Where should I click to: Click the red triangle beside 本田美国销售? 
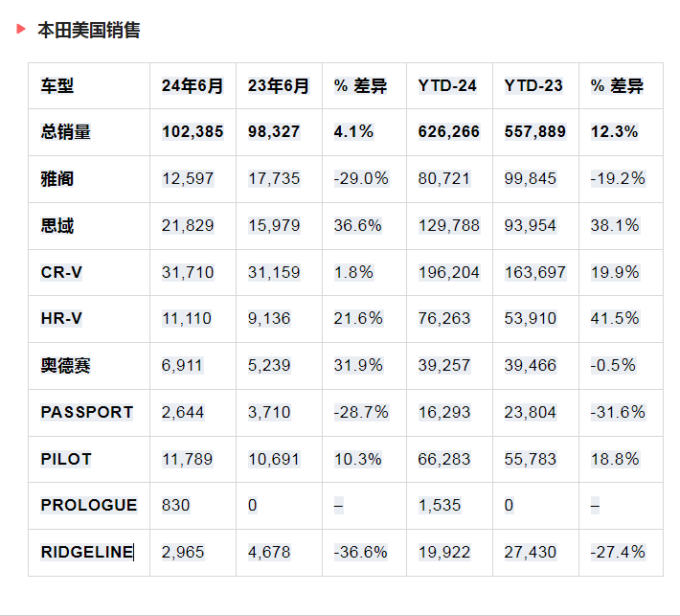tap(21, 30)
